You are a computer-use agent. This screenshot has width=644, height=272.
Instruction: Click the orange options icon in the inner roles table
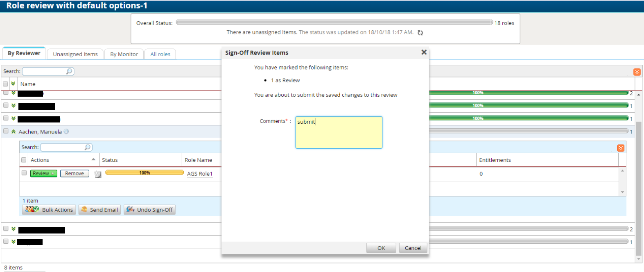tap(621, 148)
